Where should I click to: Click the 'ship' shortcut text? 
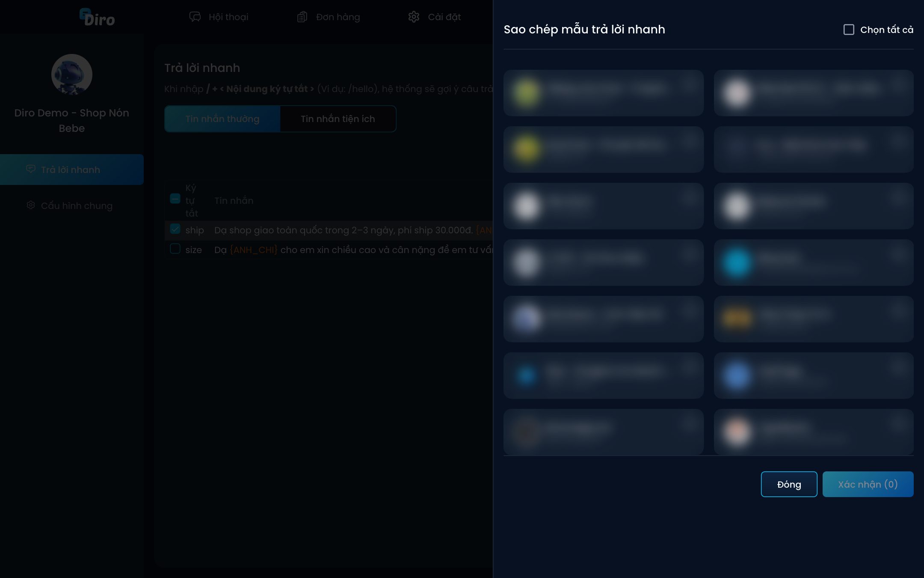coord(195,230)
